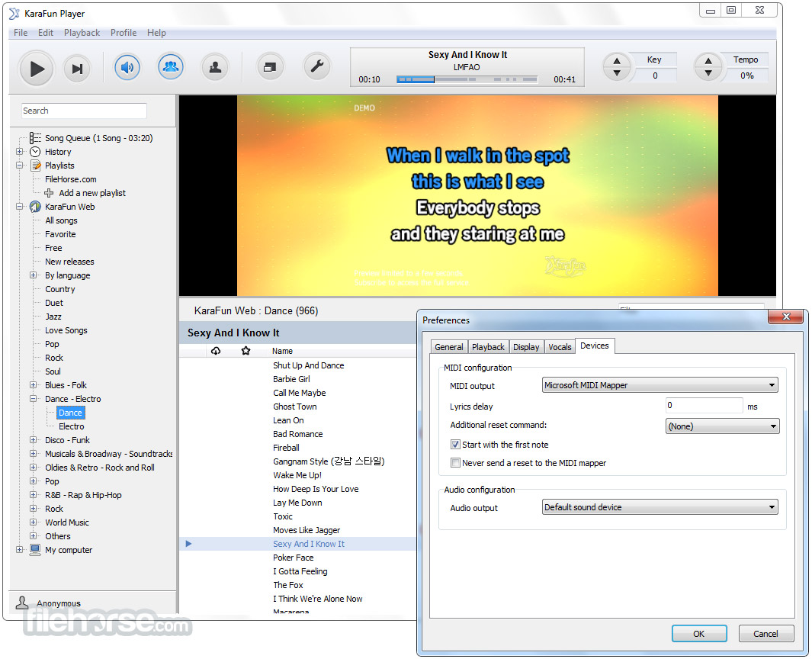Expand the By language node
This screenshot has height=659, width=812.
pyautogui.click(x=33, y=275)
